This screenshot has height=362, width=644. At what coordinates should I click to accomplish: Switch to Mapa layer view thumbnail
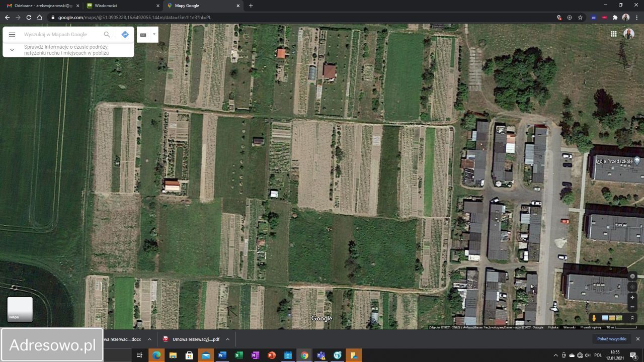(20, 309)
